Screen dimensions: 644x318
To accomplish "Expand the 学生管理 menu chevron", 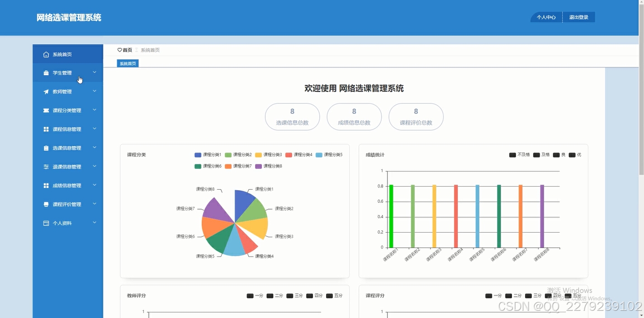I will coord(94,72).
